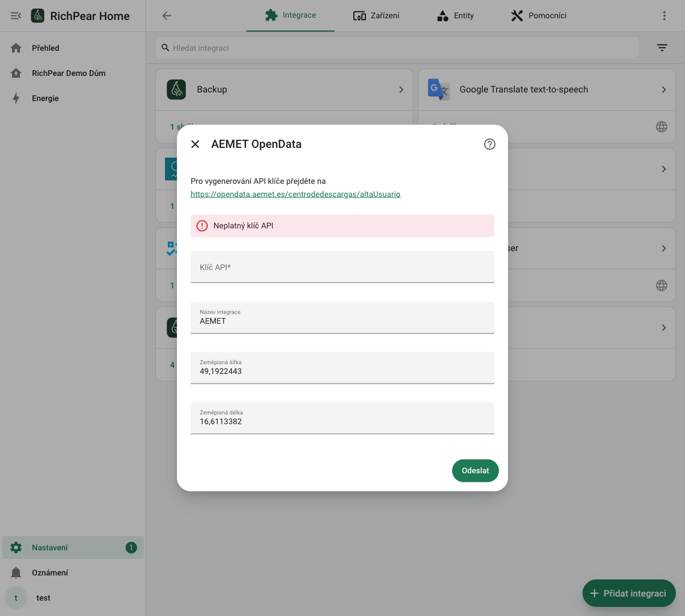Screen dimensions: 685x616
Task: Close the AEMET OpenData dialog
Action: [195, 144]
